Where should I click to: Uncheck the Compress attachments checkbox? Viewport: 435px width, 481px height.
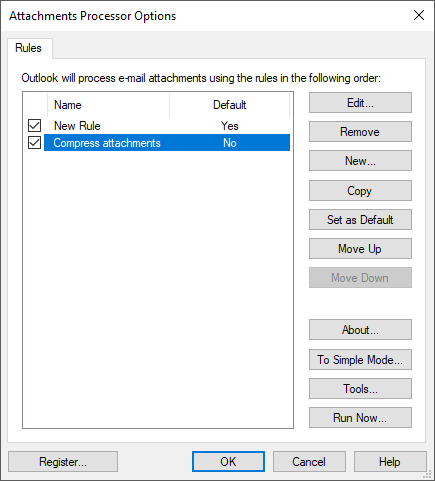tap(34, 143)
